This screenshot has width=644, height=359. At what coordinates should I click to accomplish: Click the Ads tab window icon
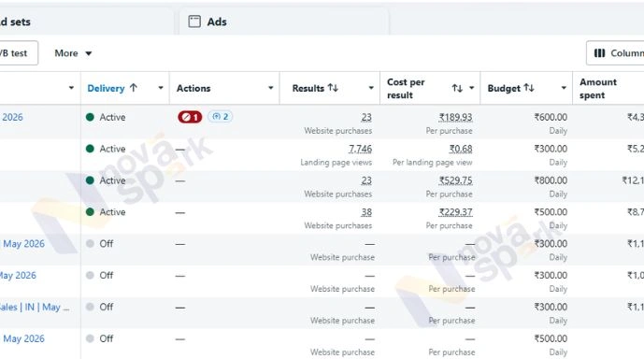pos(194,22)
